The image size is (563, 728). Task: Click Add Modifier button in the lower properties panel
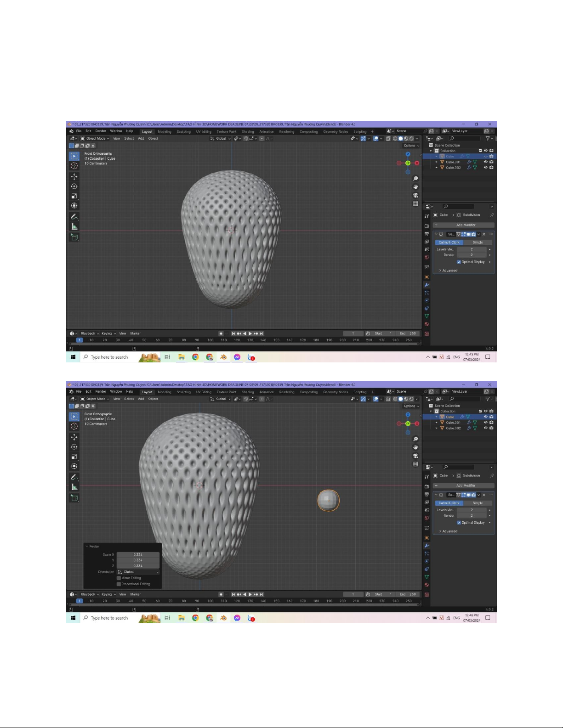click(465, 485)
